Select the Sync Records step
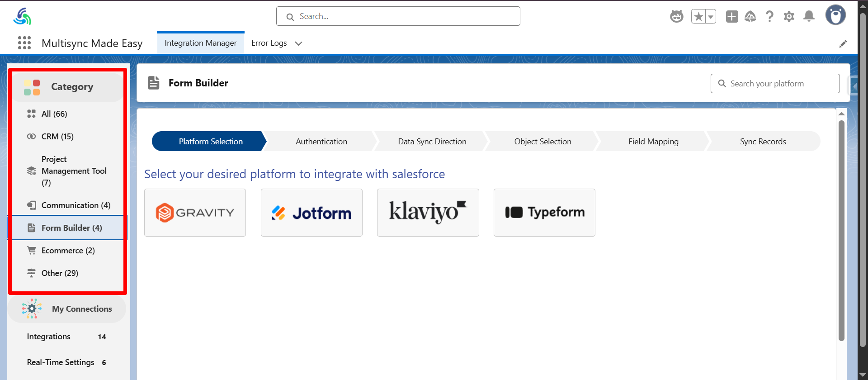The image size is (868, 380). [763, 142]
